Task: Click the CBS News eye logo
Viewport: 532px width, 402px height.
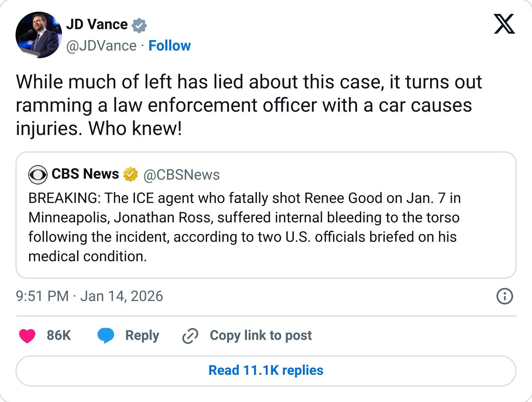Action: [38, 175]
